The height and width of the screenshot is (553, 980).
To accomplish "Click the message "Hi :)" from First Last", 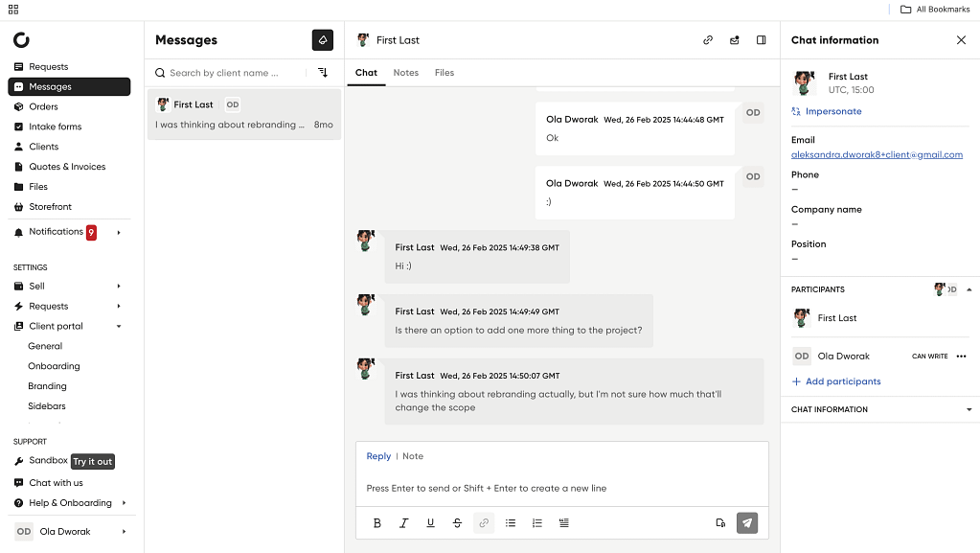I will point(477,257).
